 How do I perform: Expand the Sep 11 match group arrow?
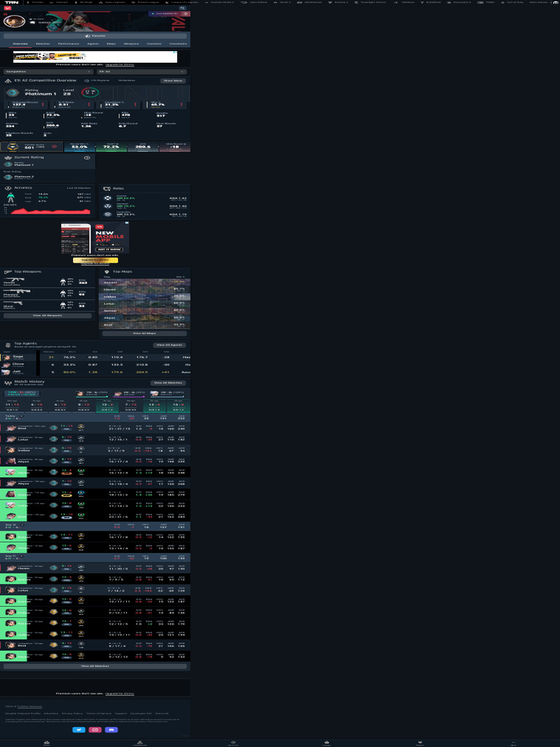click(22, 556)
